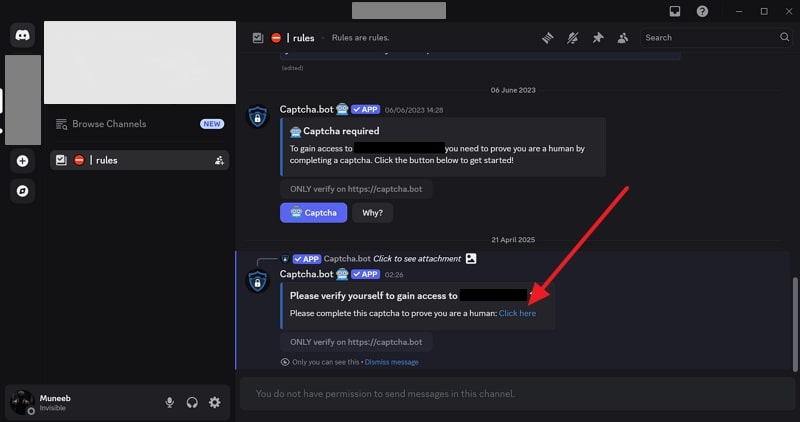This screenshot has width=800, height=422.
Task: Click the 02:26 timestamp
Action: (x=394, y=275)
